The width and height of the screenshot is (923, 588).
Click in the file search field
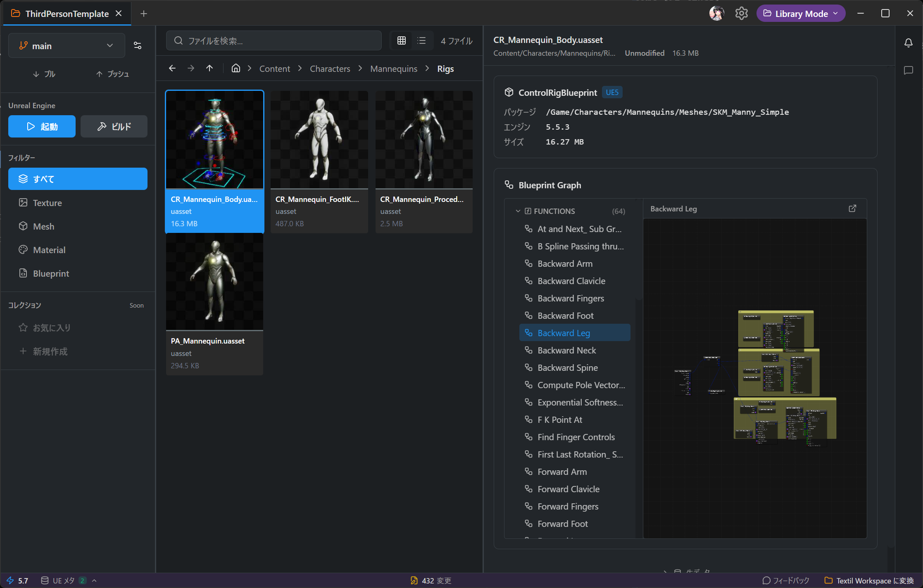pos(274,40)
